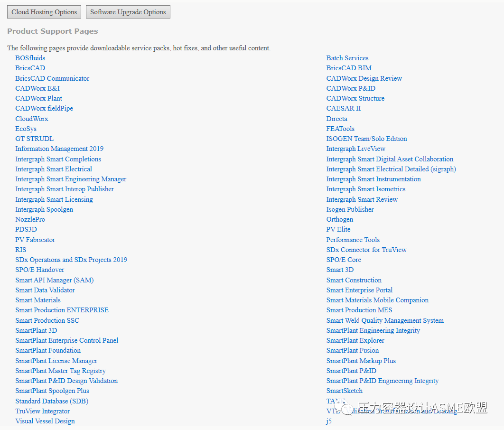Open Smart Weld Quality Management System
504x430 pixels.
tap(385, 320)
